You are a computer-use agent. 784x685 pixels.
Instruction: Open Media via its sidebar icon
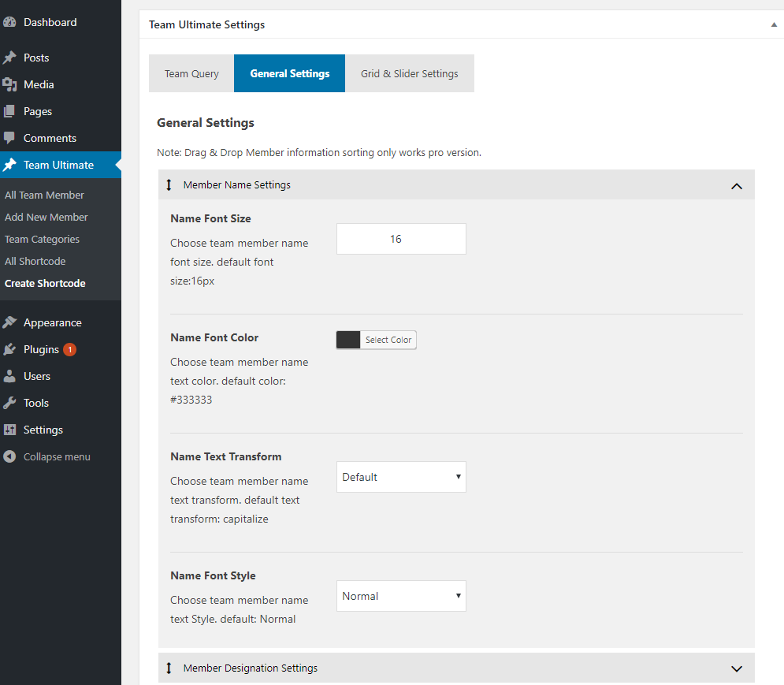pyautogui.click(x=9, y=84)
